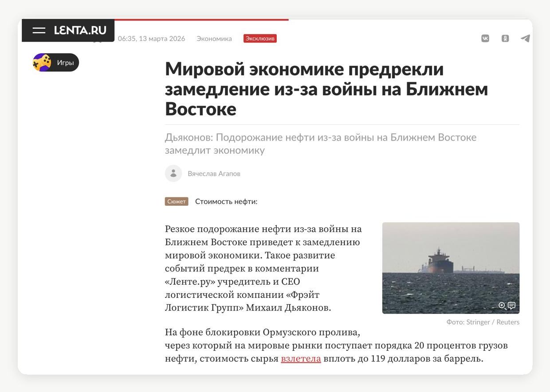Open the Игры games button
This screenshot has width=550, height=392.
click(x=56, y=63)
